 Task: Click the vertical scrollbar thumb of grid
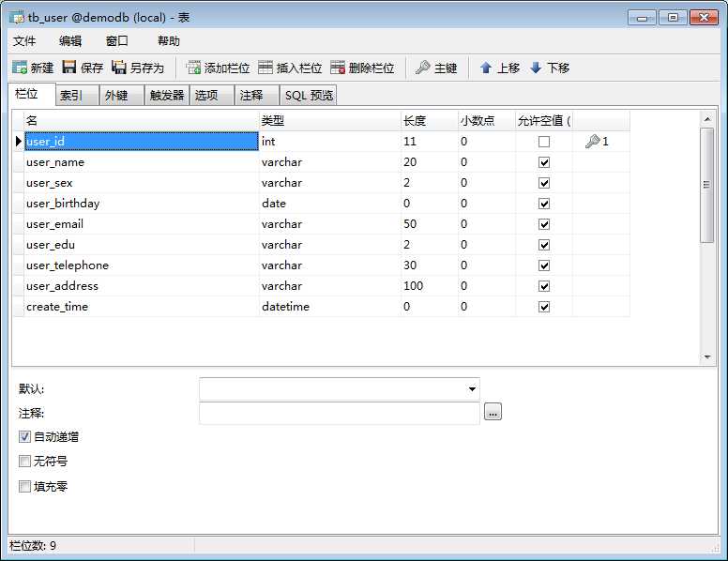(x=707, y=185)
